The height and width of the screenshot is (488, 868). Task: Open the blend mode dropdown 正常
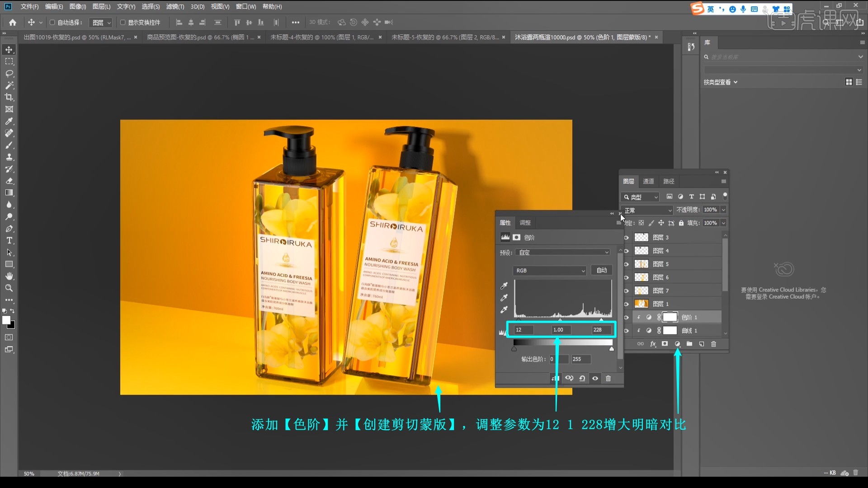[x=647, y=210]
